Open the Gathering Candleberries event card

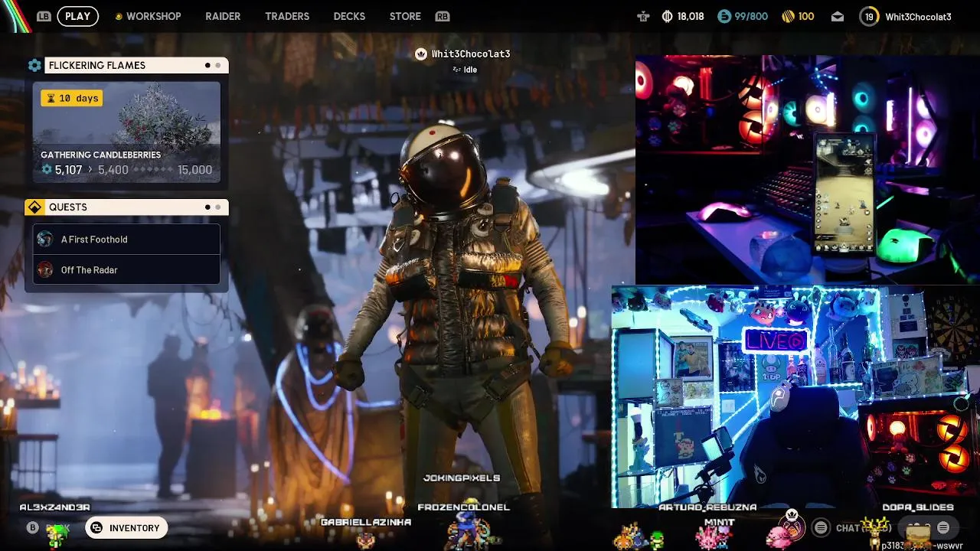click(x=126, y=132)
